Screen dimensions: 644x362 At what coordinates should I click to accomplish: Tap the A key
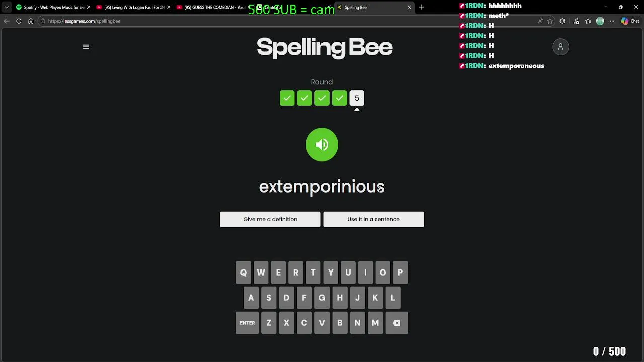[x=251, y=298]
